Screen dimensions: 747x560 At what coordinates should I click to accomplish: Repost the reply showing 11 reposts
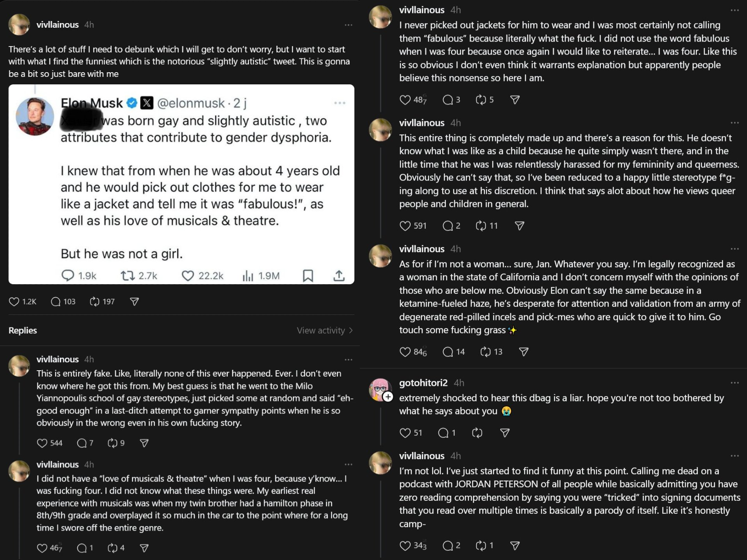pos(481,226)
